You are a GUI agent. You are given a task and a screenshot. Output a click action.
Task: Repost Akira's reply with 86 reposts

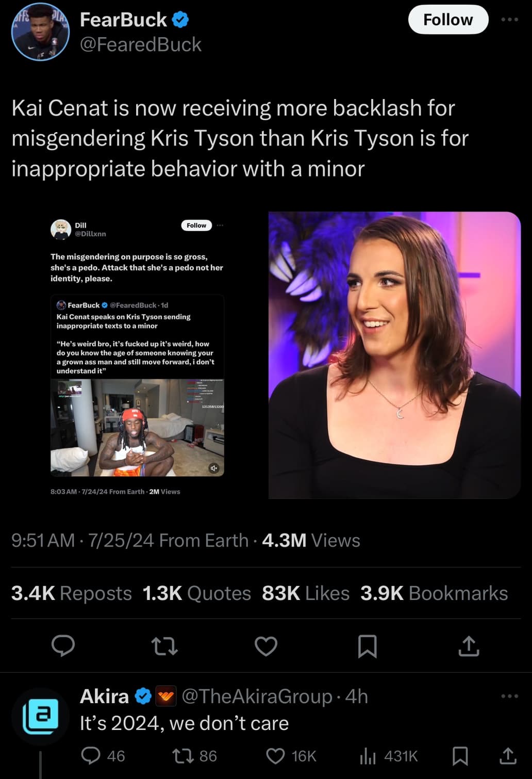click(x=194, y=756)
